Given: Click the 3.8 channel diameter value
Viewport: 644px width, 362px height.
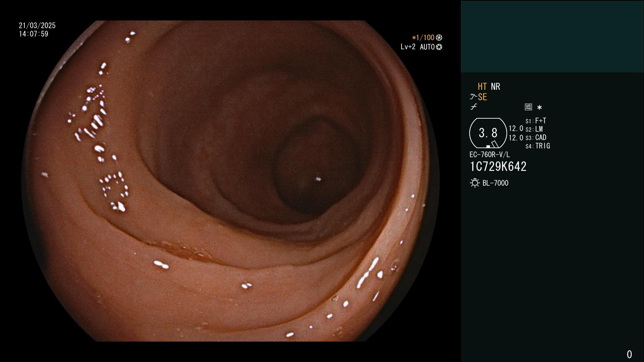Looking at the screenshot, I should 488,133.
